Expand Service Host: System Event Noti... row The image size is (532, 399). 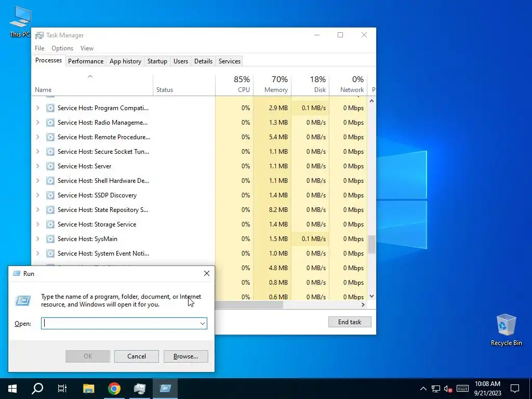[37, 254]
